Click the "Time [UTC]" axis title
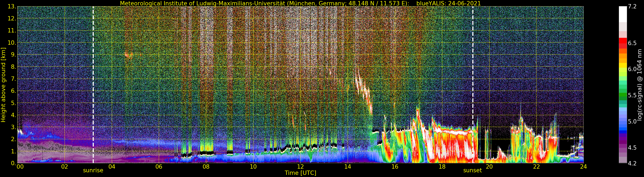 click(x=300, y=173)
